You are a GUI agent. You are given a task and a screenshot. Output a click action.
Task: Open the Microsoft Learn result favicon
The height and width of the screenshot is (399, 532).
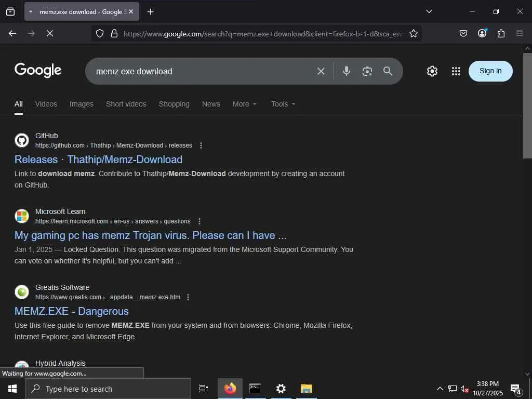click(x=22, y=216)
